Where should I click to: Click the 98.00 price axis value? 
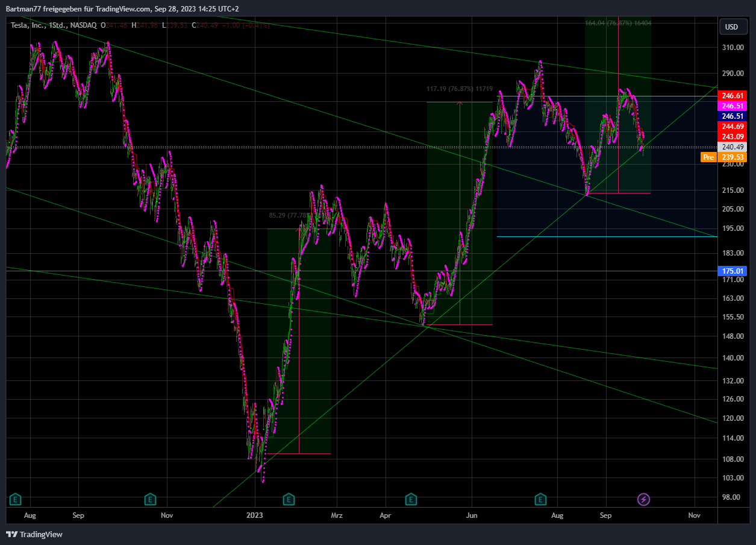point(733,497)
